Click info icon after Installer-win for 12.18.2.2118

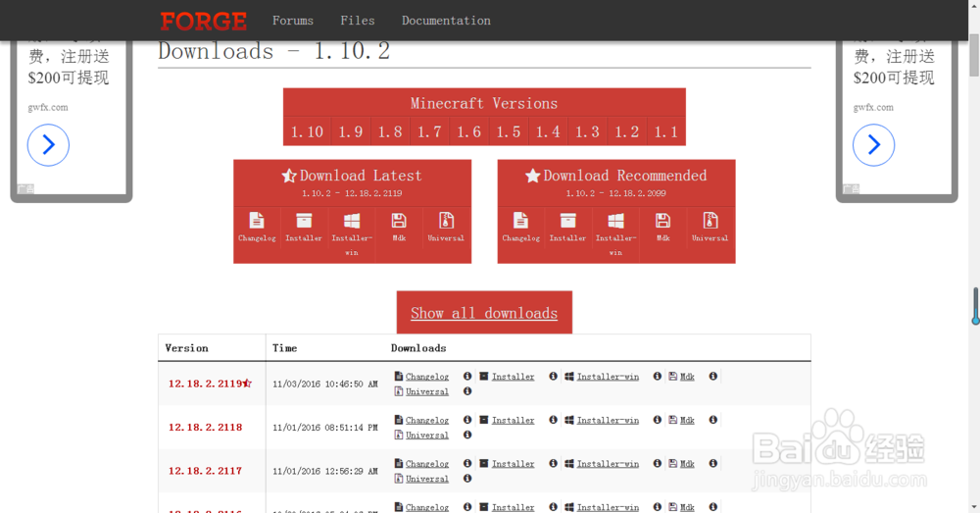point(658,420)
